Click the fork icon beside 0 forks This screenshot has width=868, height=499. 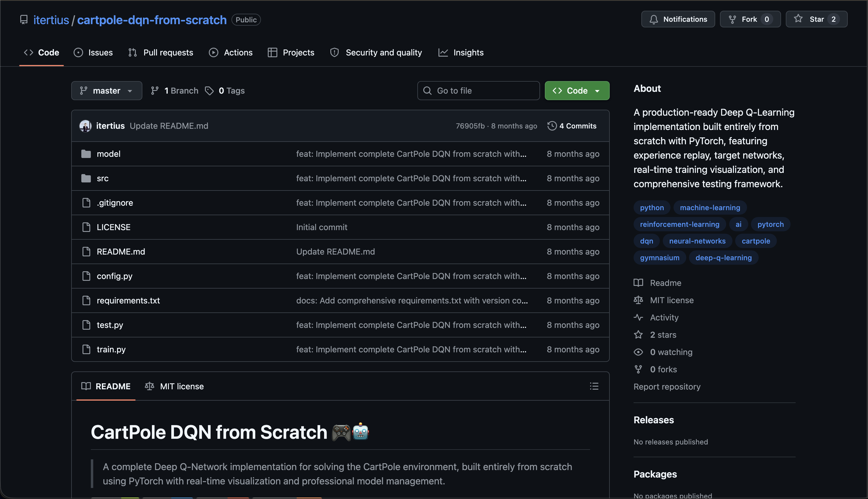pos(638,369)
